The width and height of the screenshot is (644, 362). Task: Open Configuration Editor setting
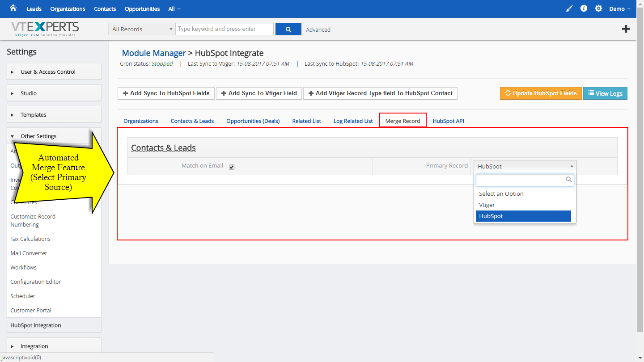pos(36,282)
